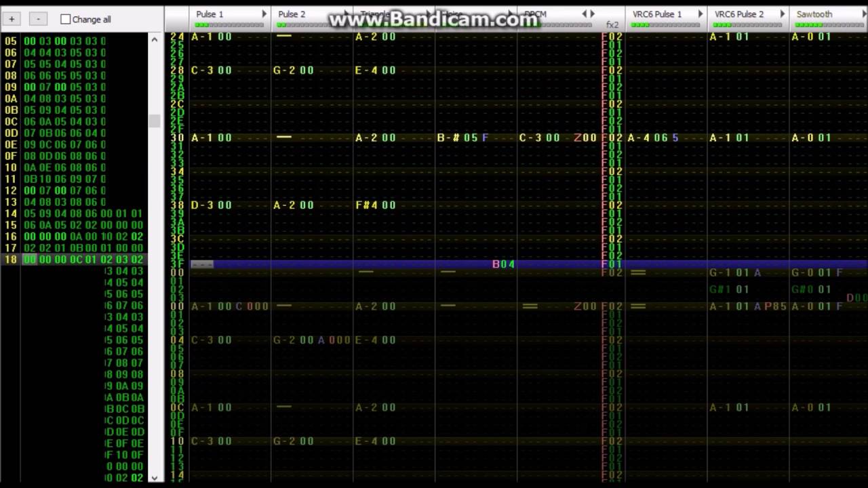Click highlighted first cell of frame 18
The height and width of the screenshot is (488, 868).
click(30, 260)
